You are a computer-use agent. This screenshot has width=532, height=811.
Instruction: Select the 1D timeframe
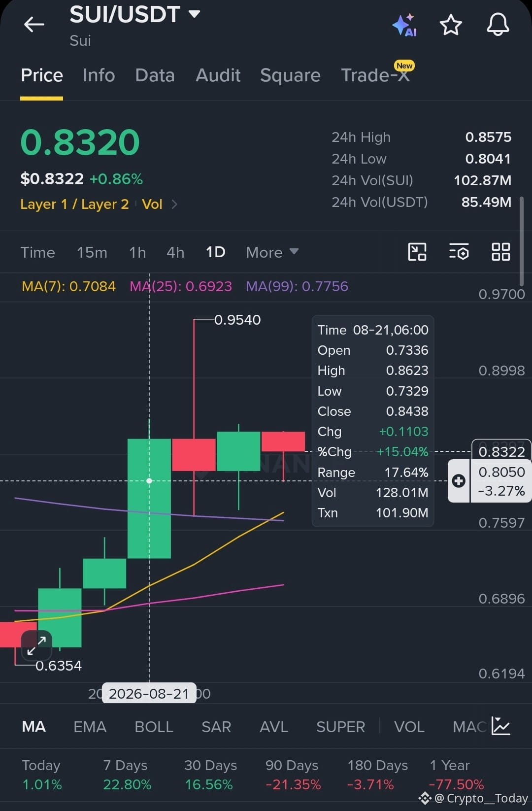point(215,252)
